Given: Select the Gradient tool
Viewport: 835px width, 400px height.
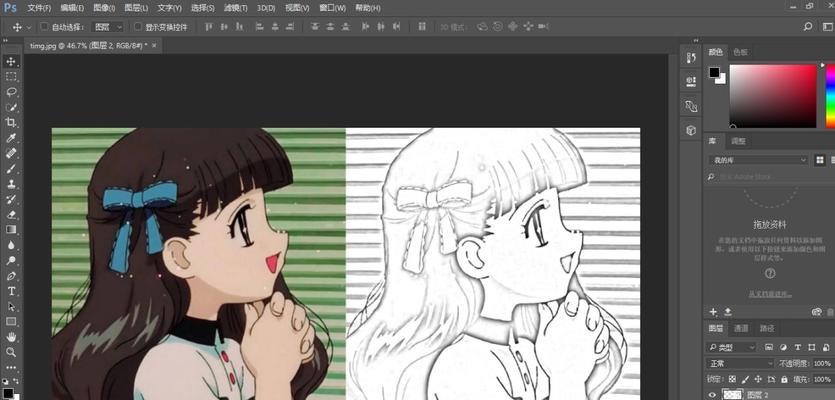Looking at the screenshot, I should pos(11,230).
